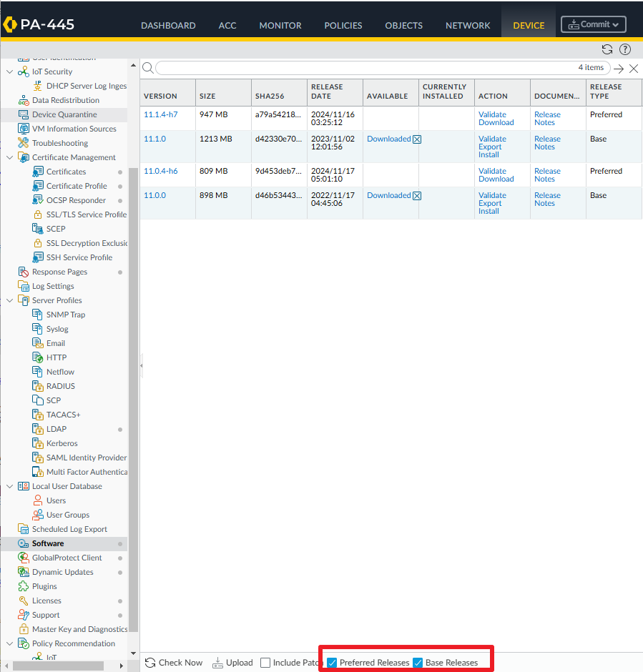The height and width of the screenshot is (672, 643).
Task: Uncheck the Preferred Releases checkbox
Action: [x=332, y=663]
